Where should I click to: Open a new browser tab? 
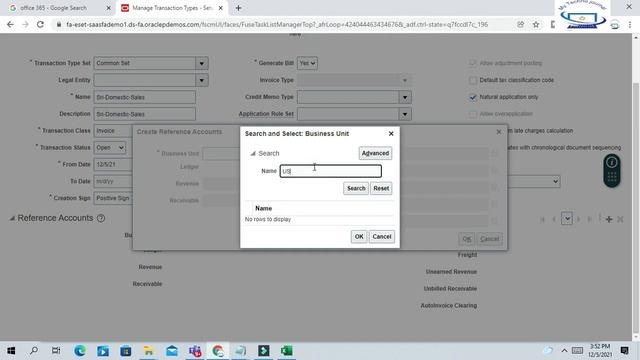[238, 8]
